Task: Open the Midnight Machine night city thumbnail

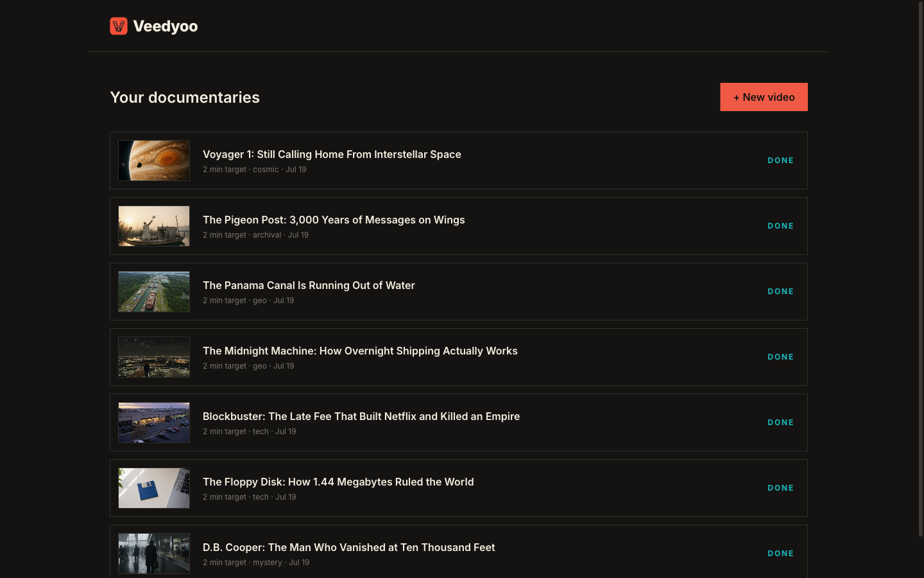Action: pos(154,357)
